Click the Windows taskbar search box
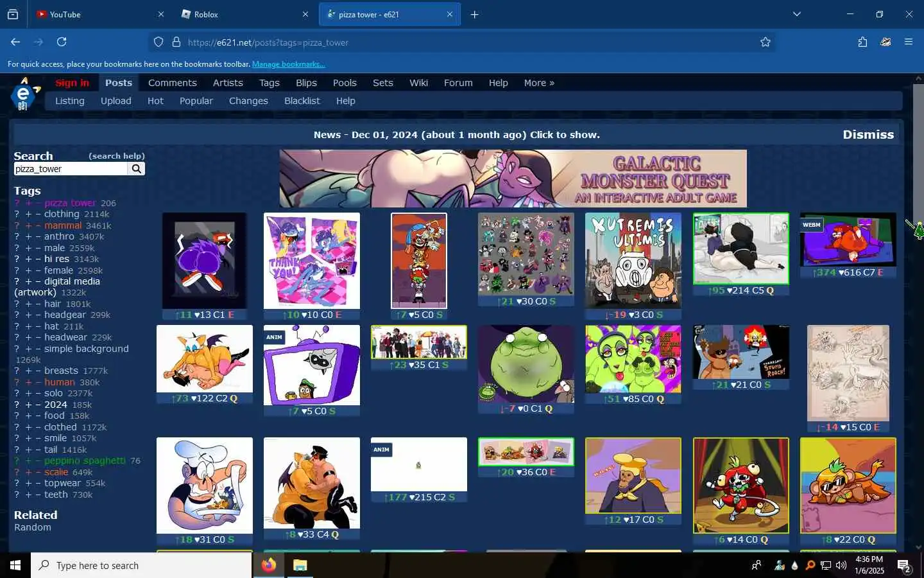 pos(141,565)
